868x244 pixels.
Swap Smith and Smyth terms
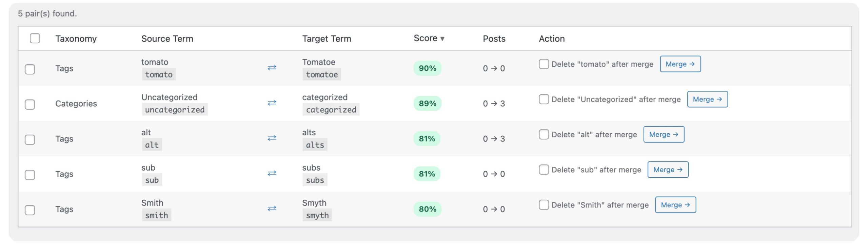click(x=272, y=208)
